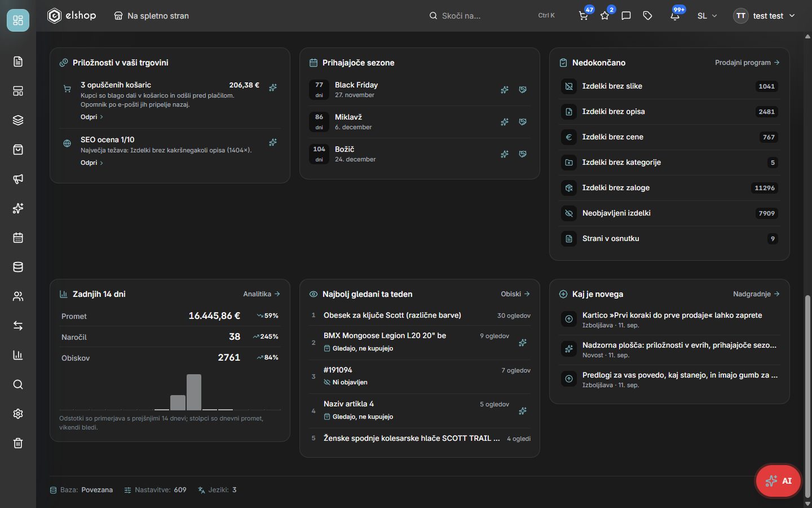The image size is (812, 508).
Task: Click AI sparkle icon in Black Friday row
Action: click(x=505, y=90)
